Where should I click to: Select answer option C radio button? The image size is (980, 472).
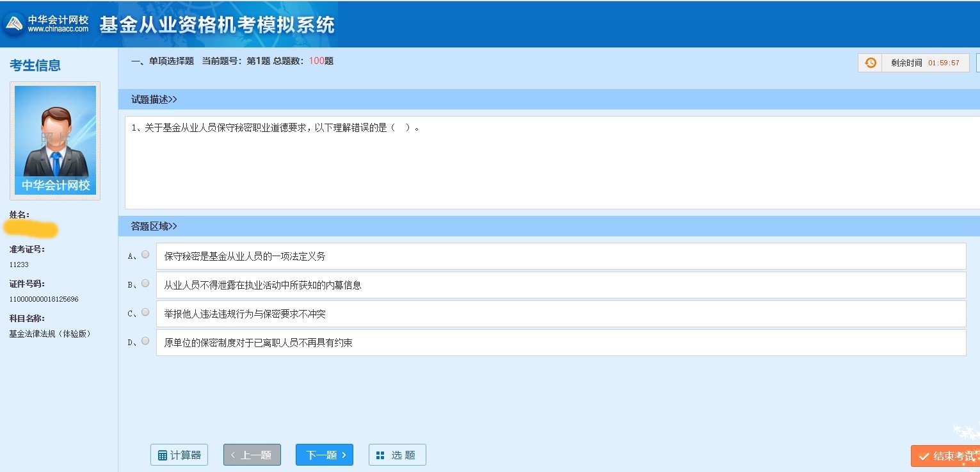pyautogui.click(x=145, y=313)
